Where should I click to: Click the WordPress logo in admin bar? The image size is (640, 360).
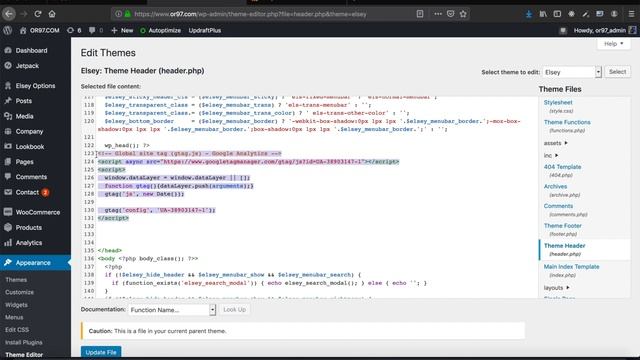click(7, 30)
